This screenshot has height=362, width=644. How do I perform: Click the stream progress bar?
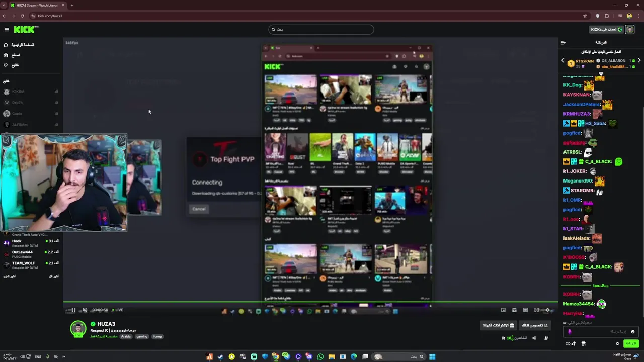coord(310,303)
